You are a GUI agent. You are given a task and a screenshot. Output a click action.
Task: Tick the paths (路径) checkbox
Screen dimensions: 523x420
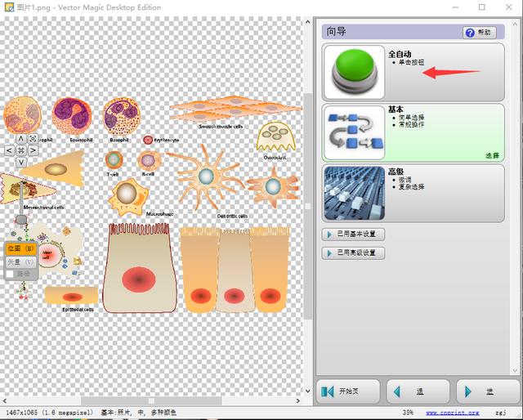[x=10, y=275]
